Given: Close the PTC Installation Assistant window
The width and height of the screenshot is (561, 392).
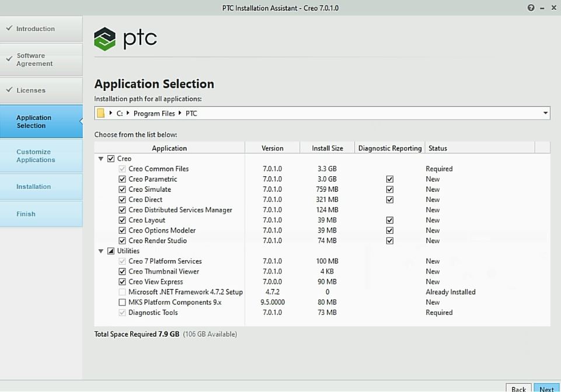Looking at the screenshot, I should [554, 8].
